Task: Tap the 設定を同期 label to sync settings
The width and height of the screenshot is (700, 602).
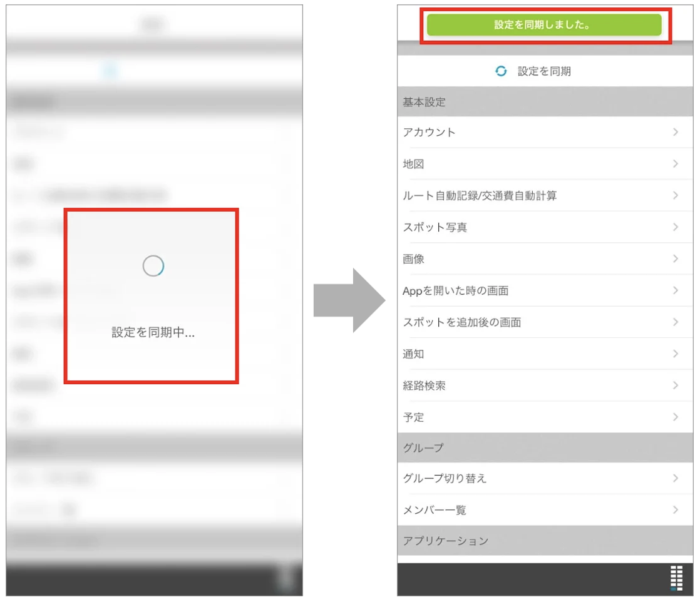Action: click(x=544, y=71)
